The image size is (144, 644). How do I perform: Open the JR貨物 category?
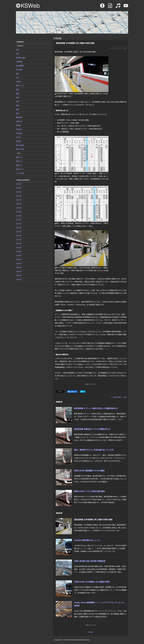(x=18, y=141)
